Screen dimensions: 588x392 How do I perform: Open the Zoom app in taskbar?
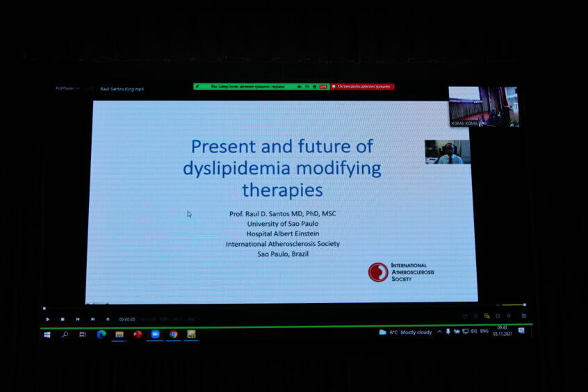pos(155,334)
